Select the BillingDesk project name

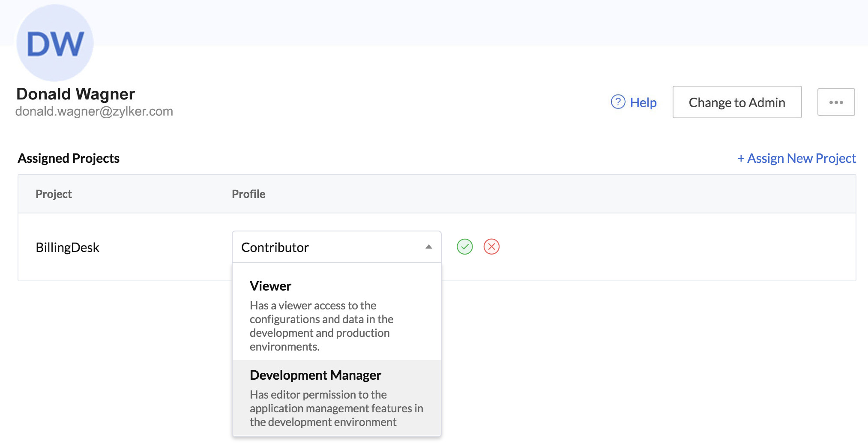coord(68,247)
